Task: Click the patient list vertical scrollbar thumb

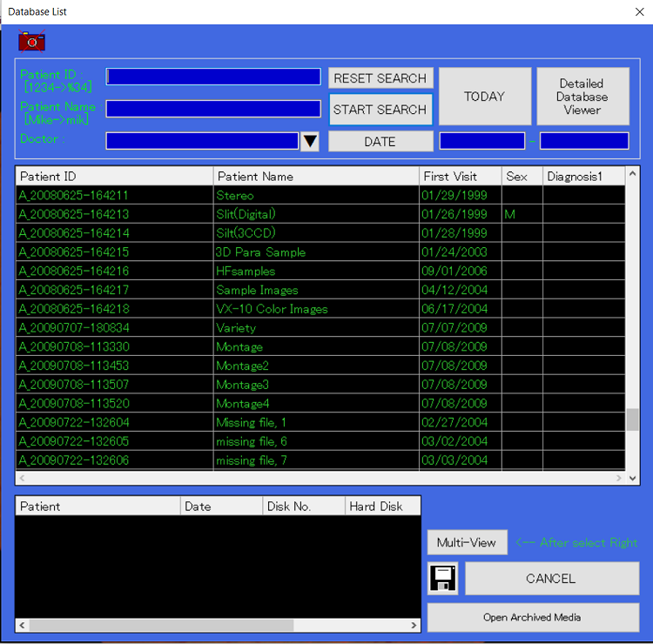Action: [633, 420]
